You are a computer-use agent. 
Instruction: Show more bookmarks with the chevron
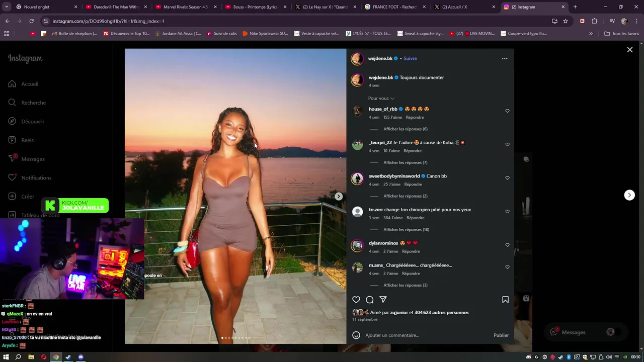pos(591,34)
